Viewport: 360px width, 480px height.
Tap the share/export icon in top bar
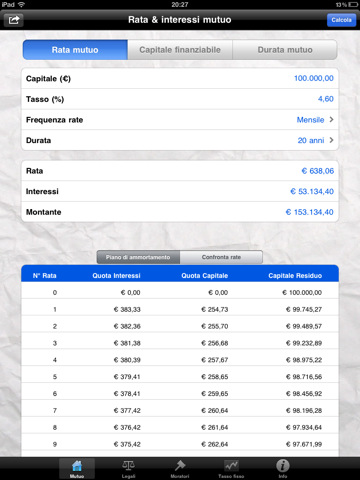(14, 20)
